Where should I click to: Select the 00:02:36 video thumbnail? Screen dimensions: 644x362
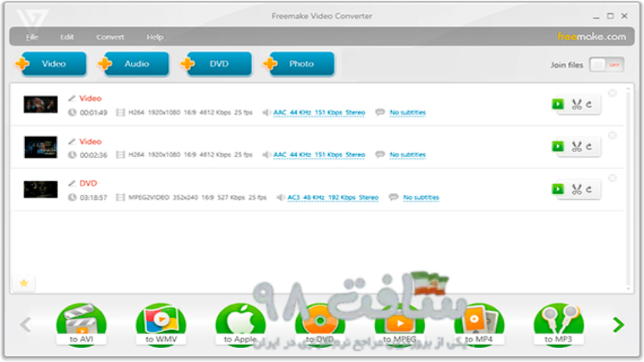point(40,147)
